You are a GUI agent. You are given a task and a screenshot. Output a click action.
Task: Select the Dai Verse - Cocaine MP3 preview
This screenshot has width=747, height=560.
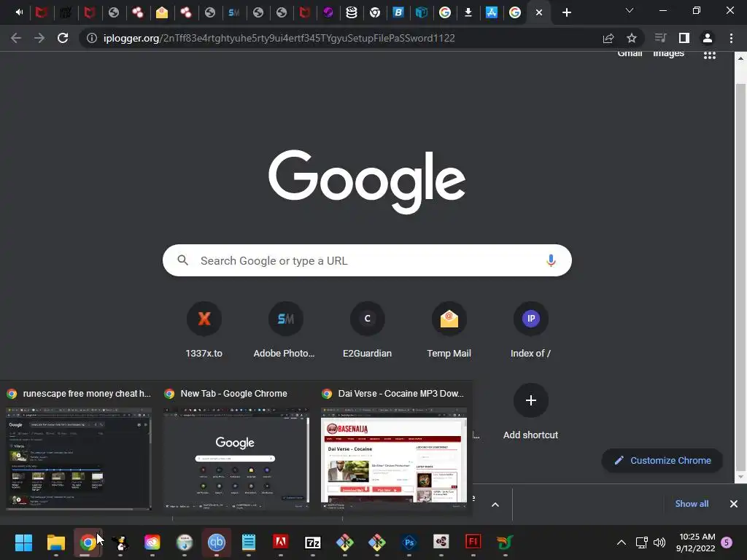394,451
